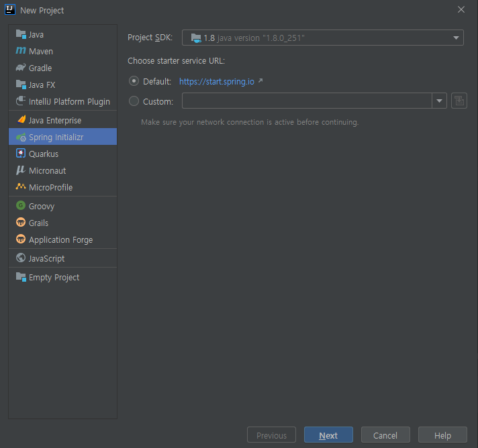Screen dimensions: 478x448
Task: Select the Spring Initializr text label
Action: tap(56, 137)
